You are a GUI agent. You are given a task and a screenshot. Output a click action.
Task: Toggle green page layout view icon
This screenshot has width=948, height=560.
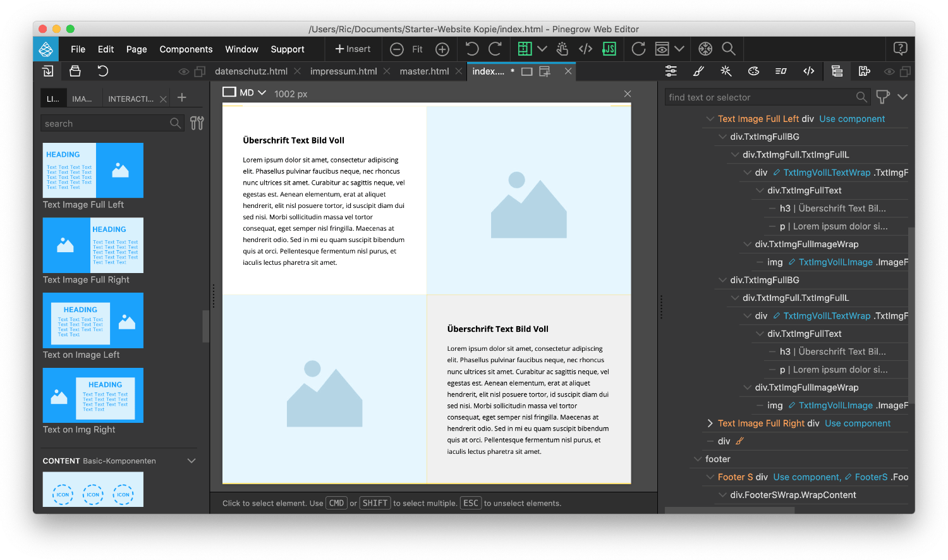coord(524,49)
